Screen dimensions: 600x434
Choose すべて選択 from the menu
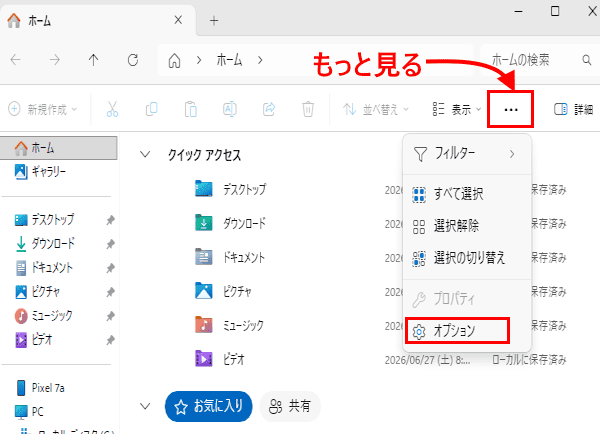[x=467, y=194]
